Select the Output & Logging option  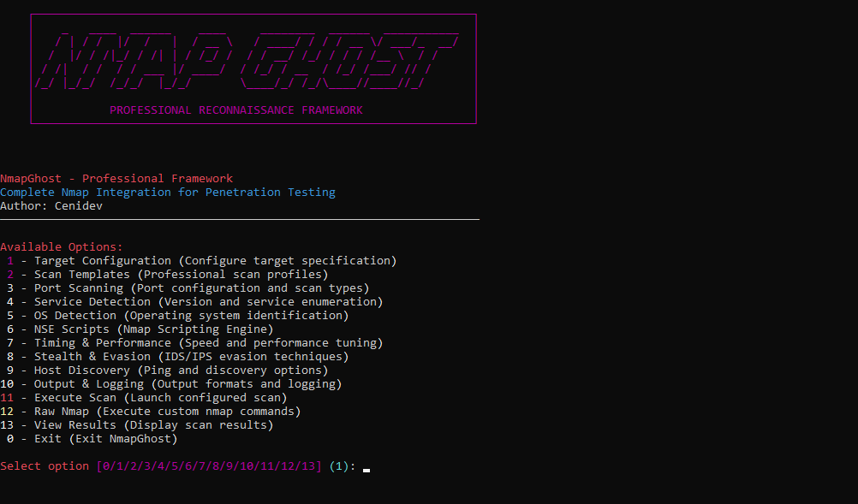(170, 384)
